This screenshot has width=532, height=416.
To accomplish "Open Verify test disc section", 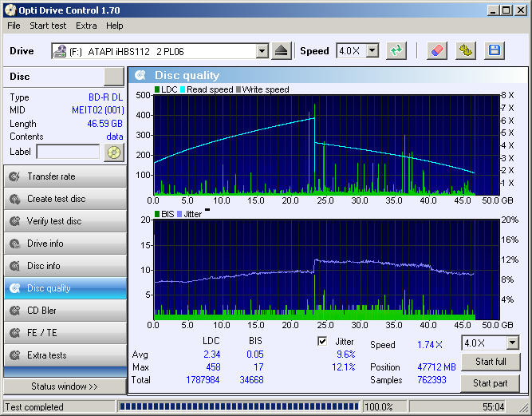I will pos(65,221).
